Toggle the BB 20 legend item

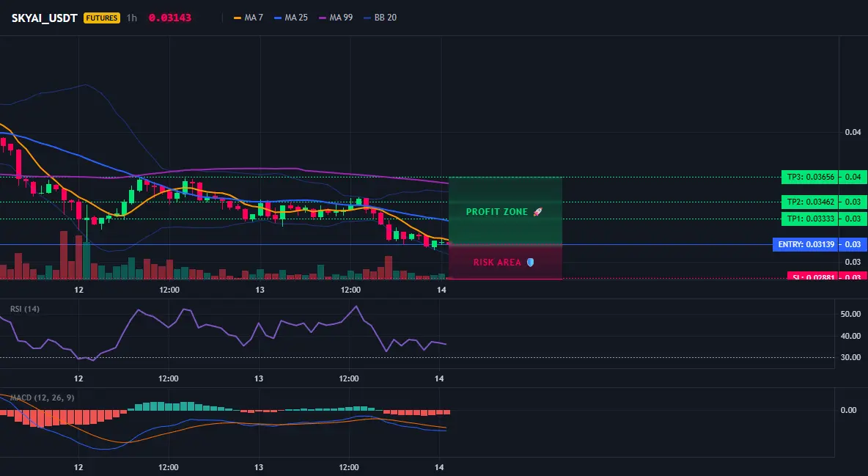380,18
